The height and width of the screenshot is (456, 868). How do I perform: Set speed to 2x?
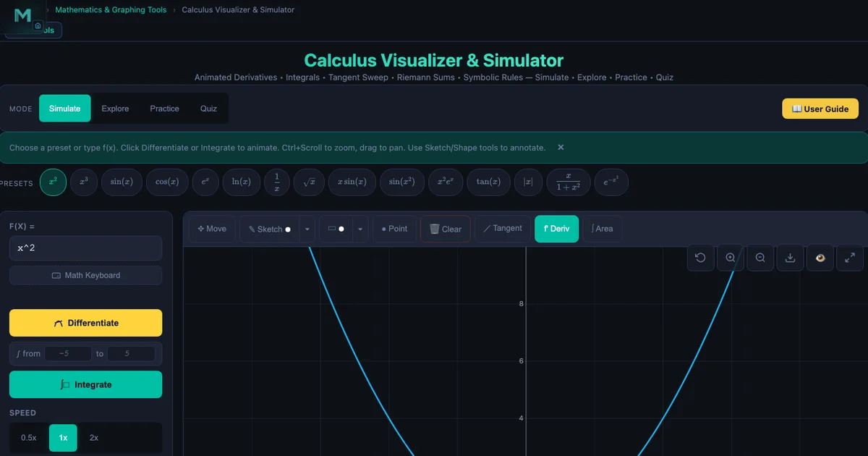tap(94, 438)
